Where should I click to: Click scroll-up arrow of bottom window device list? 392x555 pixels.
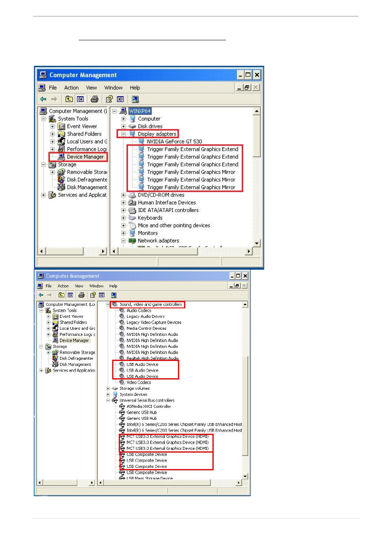[245, 305]
